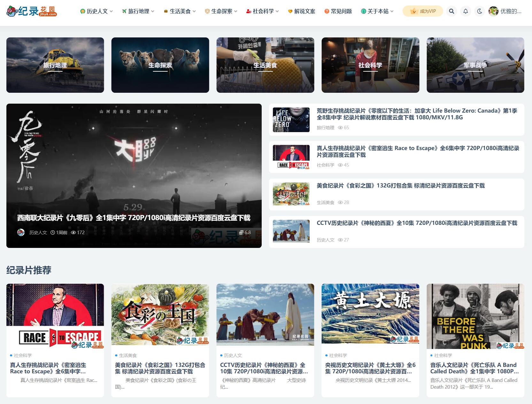Open 神秘的西夏 list article title

[x=417, y=223]
